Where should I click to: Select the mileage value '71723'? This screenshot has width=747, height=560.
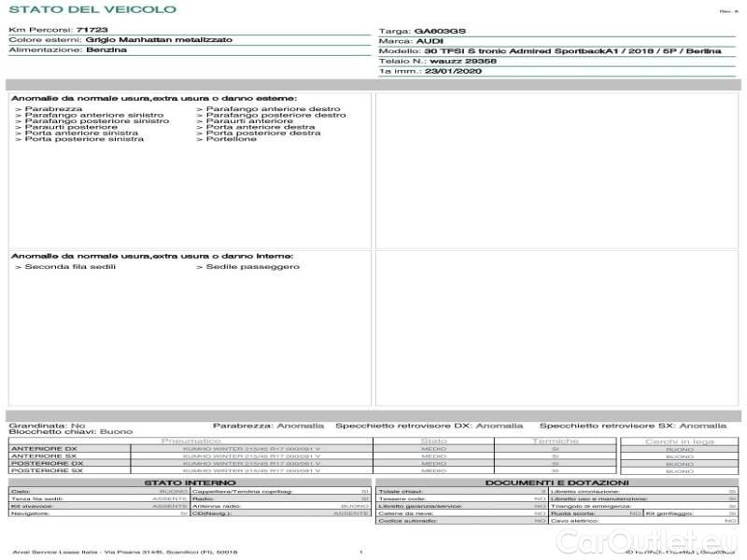[92, 30]
